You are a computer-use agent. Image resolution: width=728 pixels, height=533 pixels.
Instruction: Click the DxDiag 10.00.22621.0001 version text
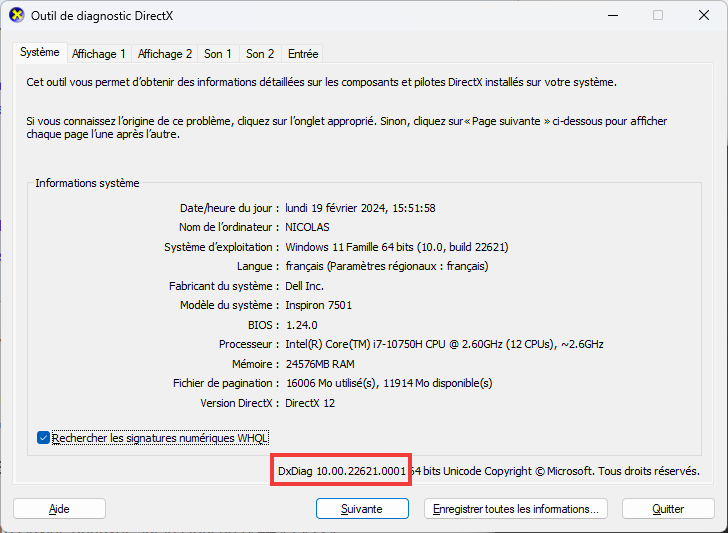tap(342, 471)
